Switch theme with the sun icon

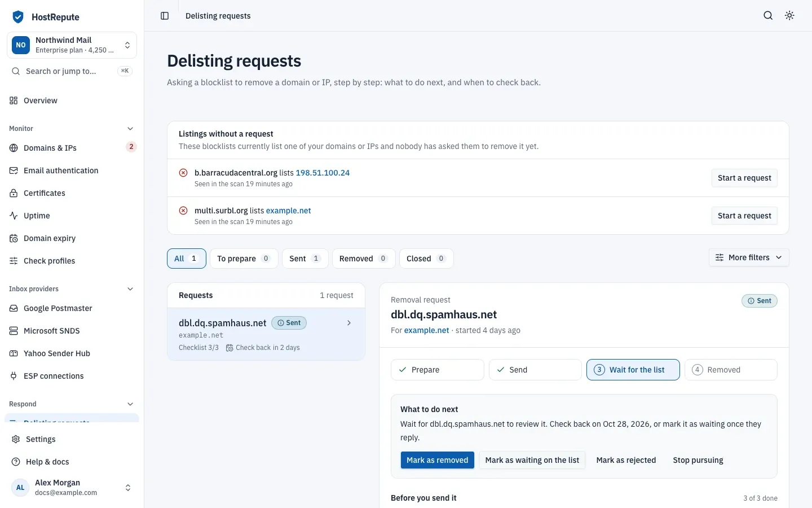click(789, 16)
